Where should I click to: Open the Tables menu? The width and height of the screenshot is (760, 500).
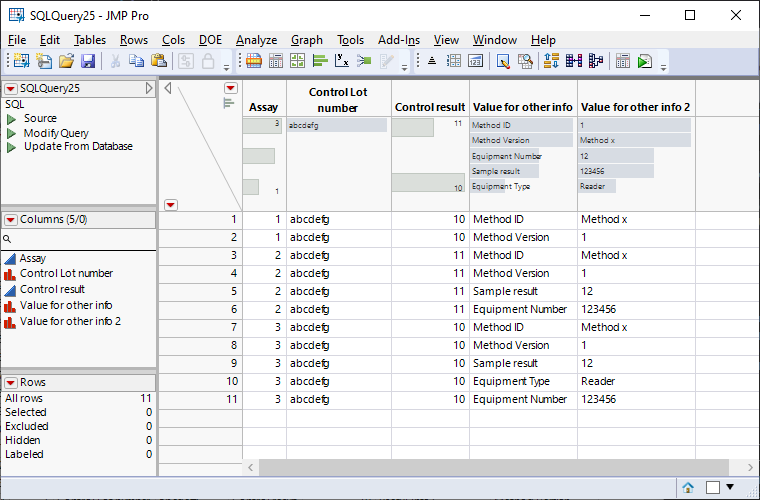pos(90,40)
